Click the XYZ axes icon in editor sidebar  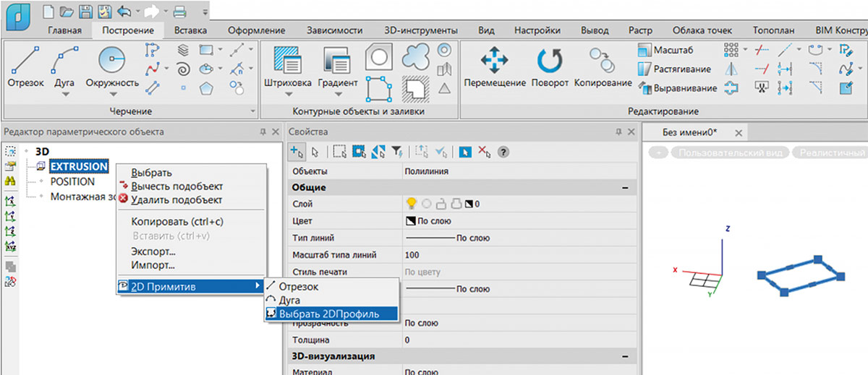tap(11, 246)
